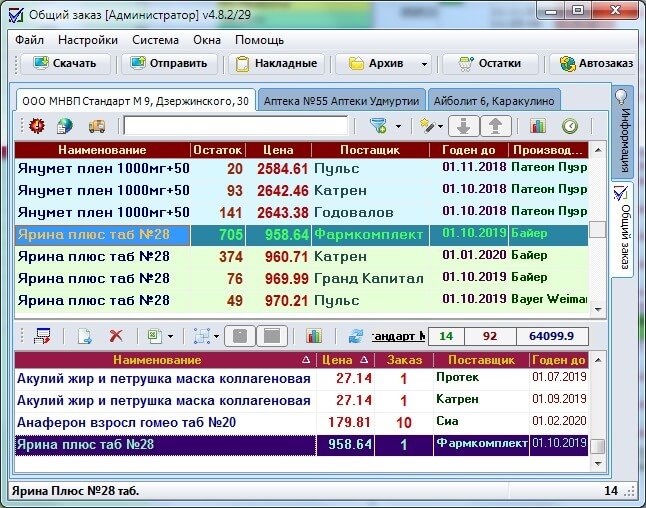Click the Накладные button

pos(277,63)
